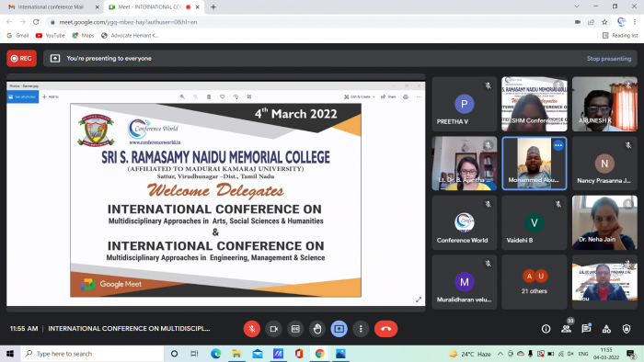Viewport: 644px width, 362px height.
Task: Toggle closed captions
Action: [295, 329]
